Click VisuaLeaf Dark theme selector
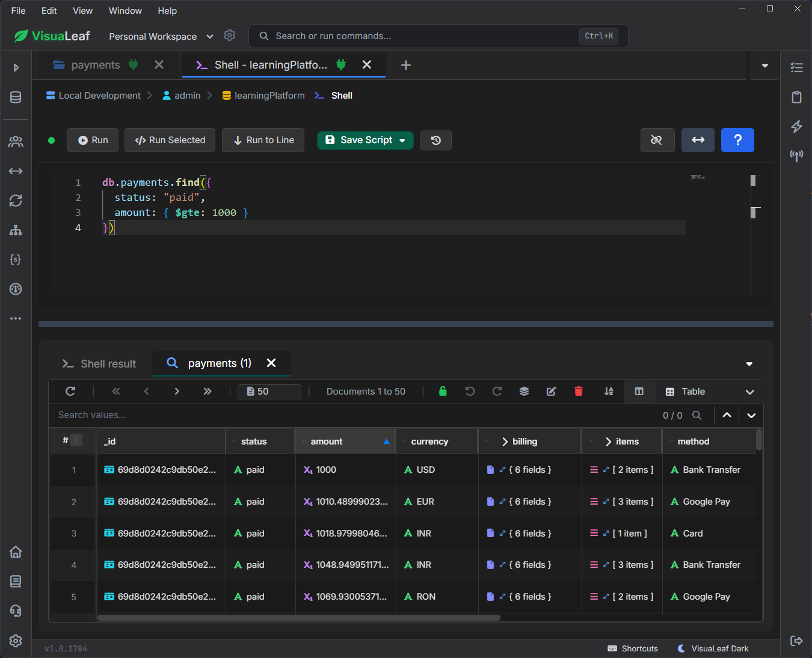 coord(713,648)
